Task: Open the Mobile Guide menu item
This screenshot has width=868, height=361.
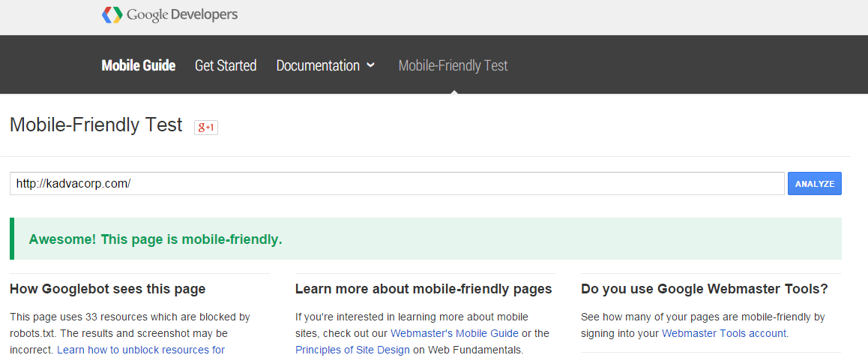Action: tap(139, 65)
